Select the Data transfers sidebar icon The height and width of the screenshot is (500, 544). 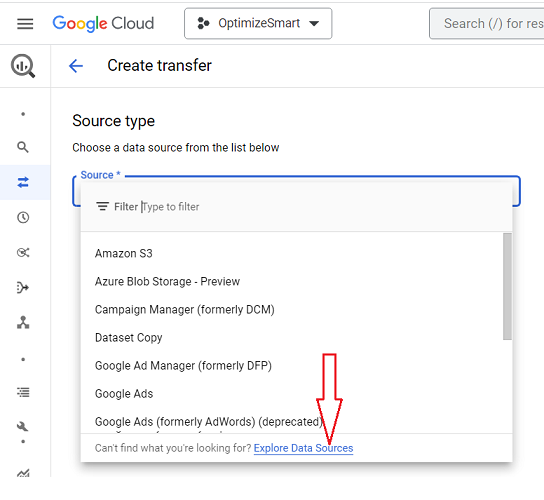[23, 182]
